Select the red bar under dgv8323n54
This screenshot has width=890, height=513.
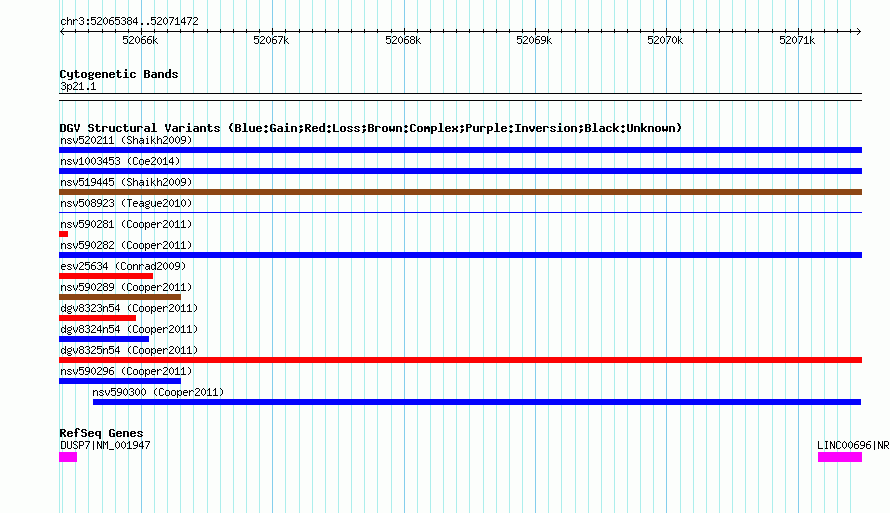coord(98,318)
